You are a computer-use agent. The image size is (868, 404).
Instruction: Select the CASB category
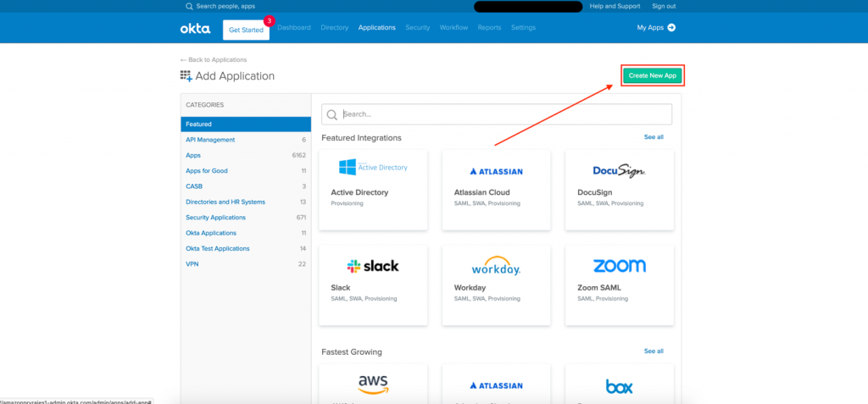click(246, 186)
